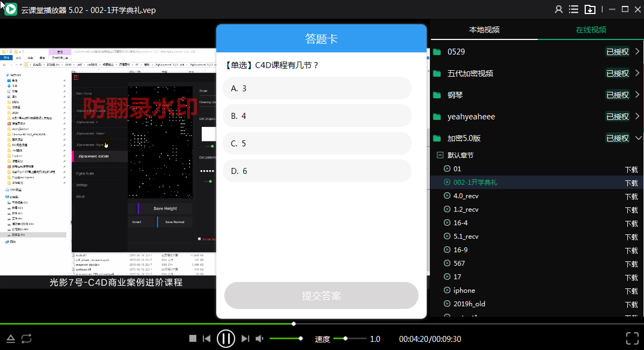
Task: Skip to the next video
Action: [245, 339]
